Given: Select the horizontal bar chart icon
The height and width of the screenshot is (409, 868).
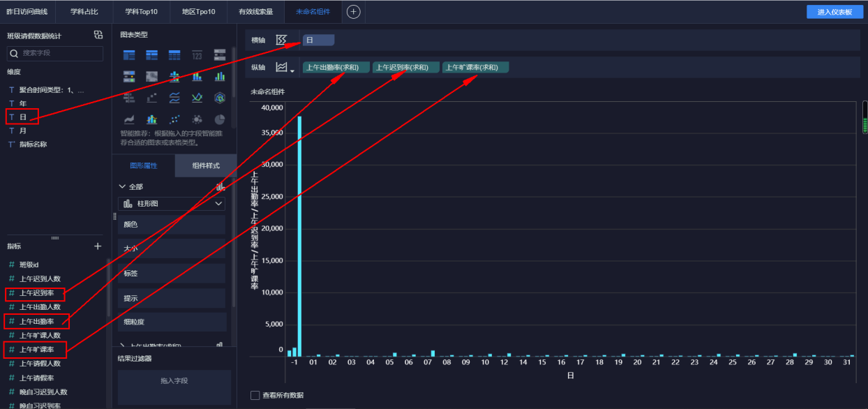Looking at the screenshot, I should pyautogui.click(x=129, y=98).
